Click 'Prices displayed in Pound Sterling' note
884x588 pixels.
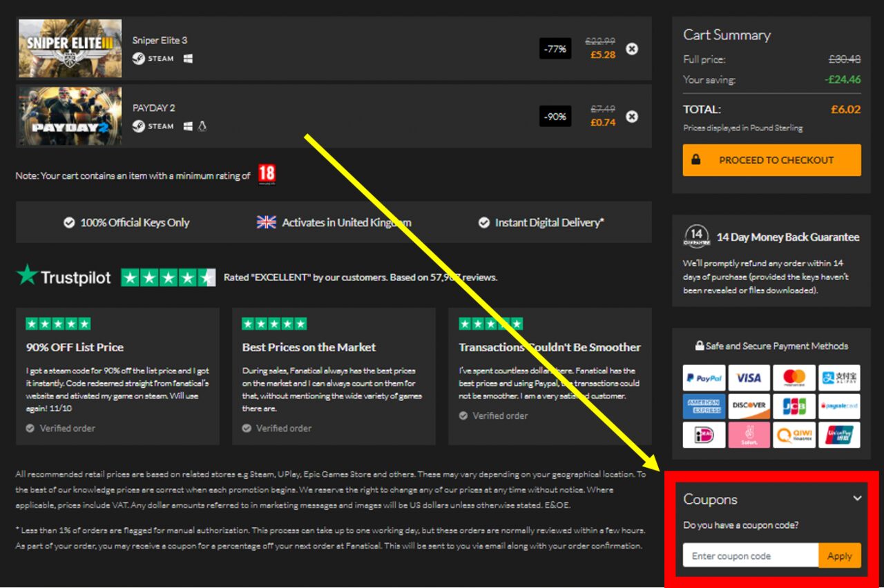pos(743,128)
